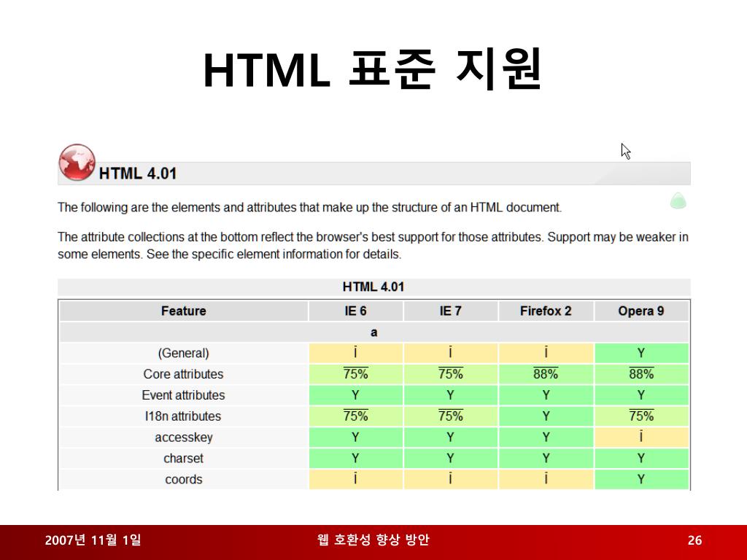Click Opera 9 cell for (General)

tap(641, 354)
